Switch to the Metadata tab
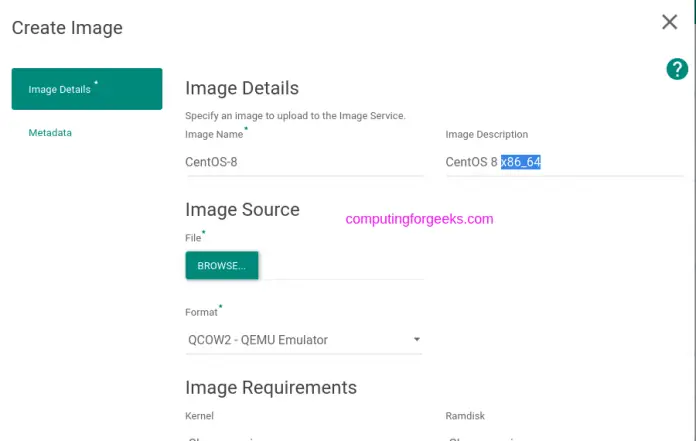Viewport: 696px width, 441px height. click(50, 133)
